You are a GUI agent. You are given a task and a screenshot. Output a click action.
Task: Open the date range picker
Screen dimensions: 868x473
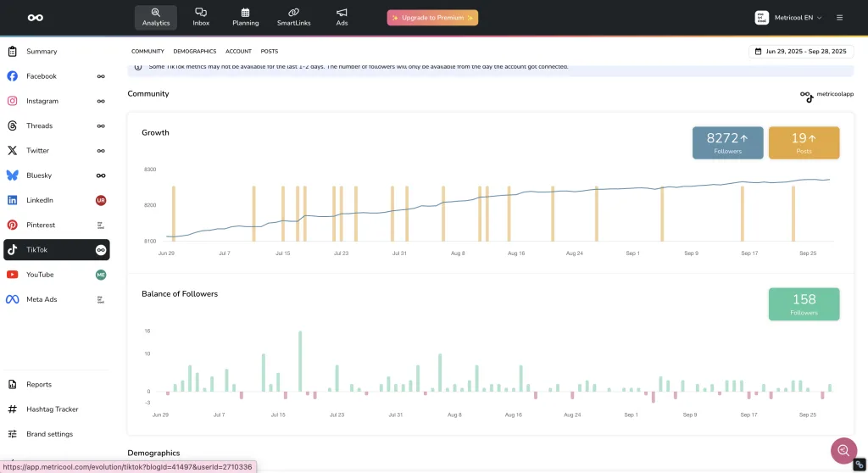point(800,52)
